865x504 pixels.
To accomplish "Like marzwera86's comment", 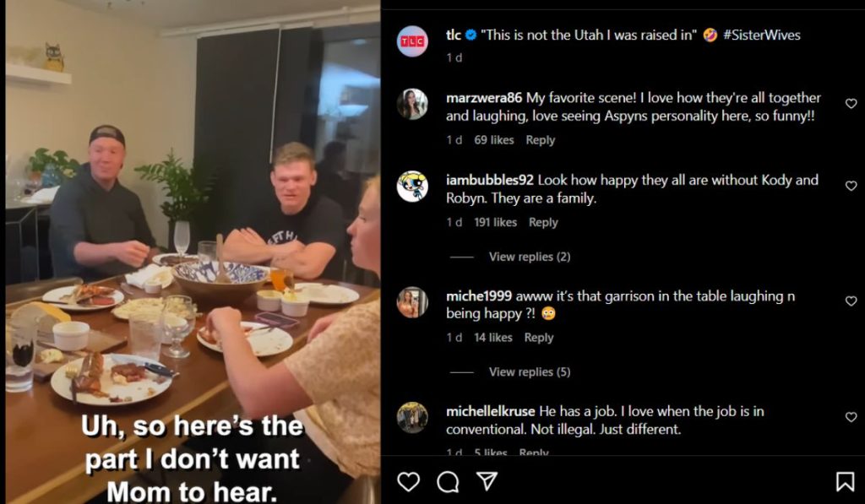I will pos(851,104).
